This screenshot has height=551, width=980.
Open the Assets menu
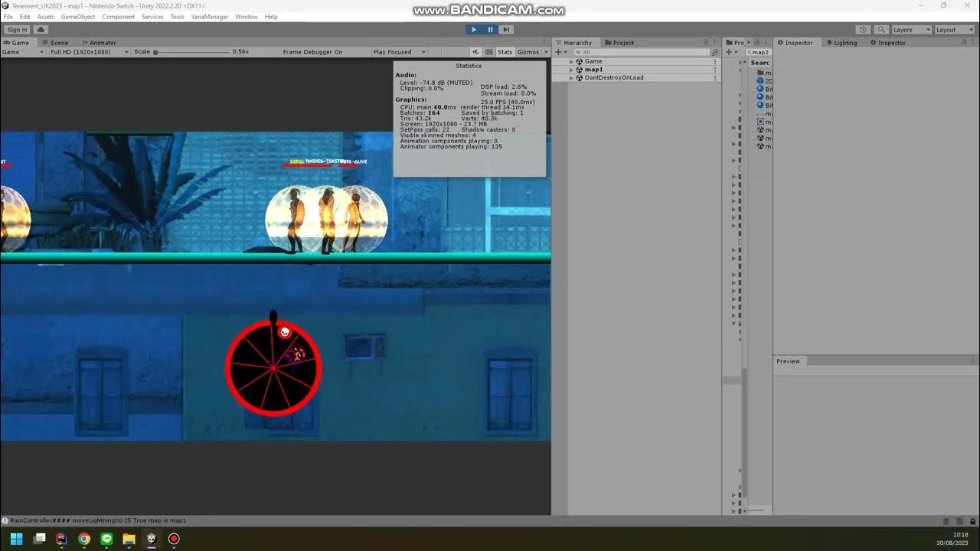pos(46,17)
